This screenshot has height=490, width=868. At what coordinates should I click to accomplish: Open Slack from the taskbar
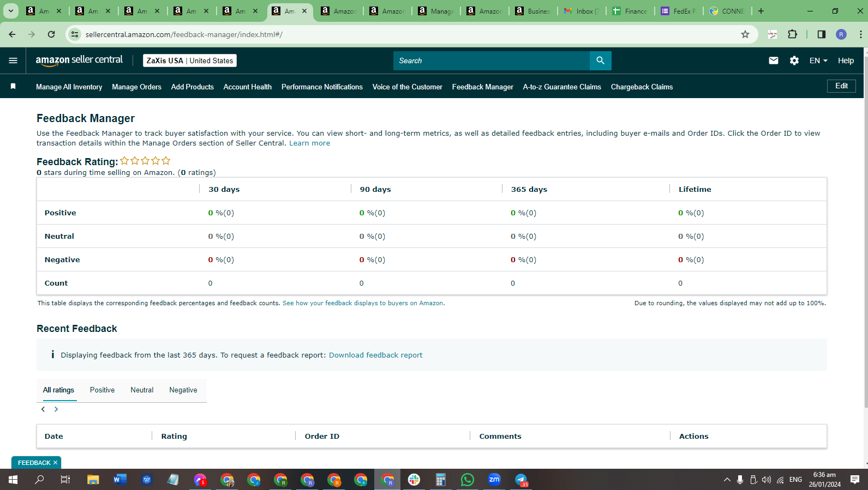[414, 480]
